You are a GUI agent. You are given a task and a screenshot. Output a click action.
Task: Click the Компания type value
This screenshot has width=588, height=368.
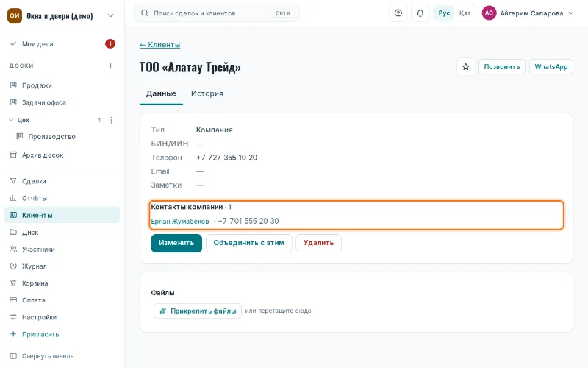coord(214,130)
